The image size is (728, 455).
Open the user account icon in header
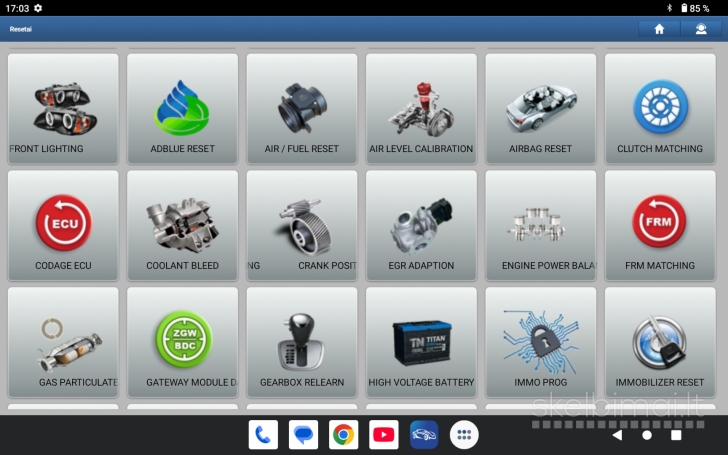(x=701, y=29)
